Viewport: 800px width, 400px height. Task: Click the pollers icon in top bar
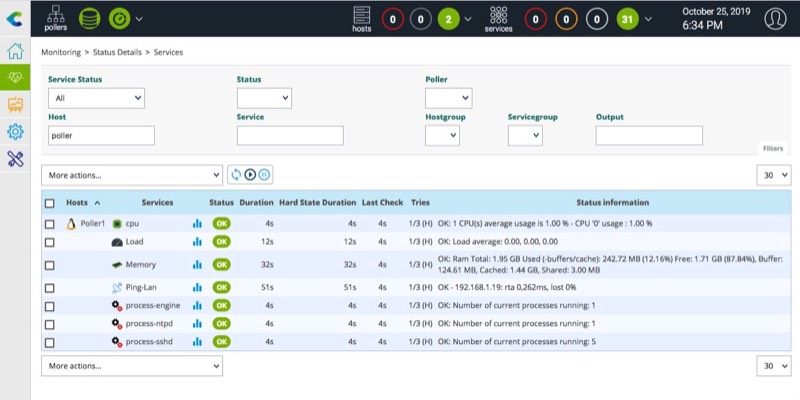click(x=56, y=18)
